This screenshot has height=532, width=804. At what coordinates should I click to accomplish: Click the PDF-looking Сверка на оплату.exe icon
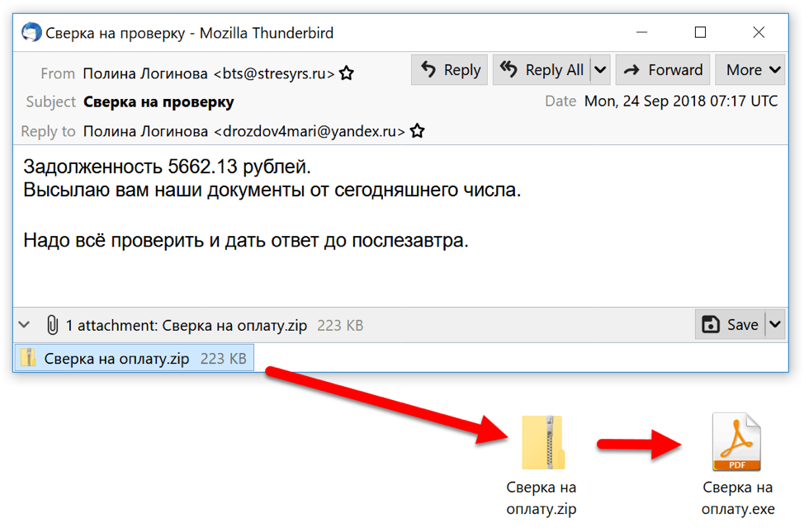coord(737,442)
